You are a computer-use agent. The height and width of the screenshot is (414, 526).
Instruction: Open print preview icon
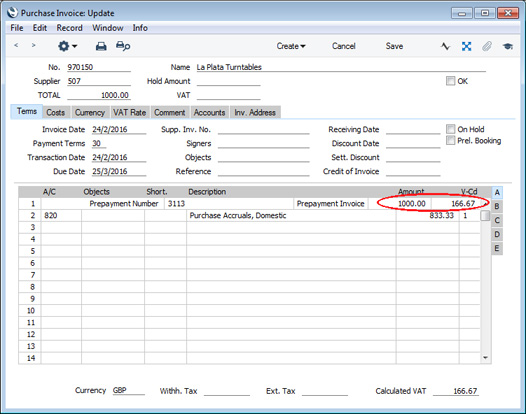click(123, 46)
